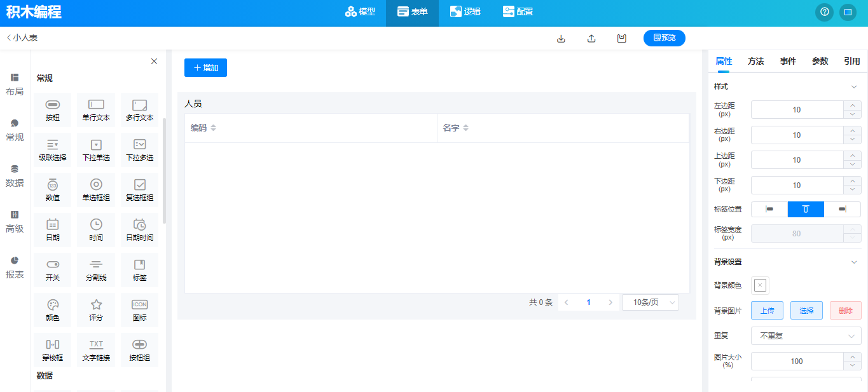Set label position to left alignment
The width and height of the screenshot is (868, 392).
coord(769,210)
